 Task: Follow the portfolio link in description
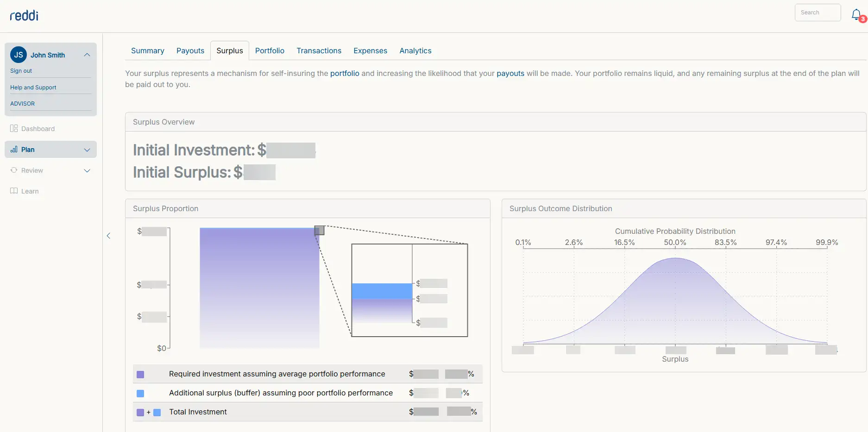click(x=345, y=73)
